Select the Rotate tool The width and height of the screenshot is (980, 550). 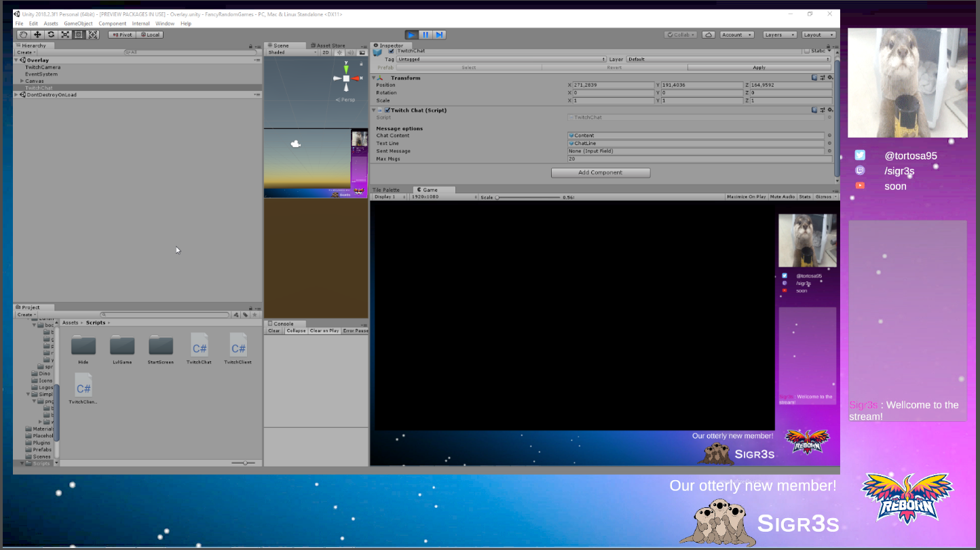coord(51,35)
